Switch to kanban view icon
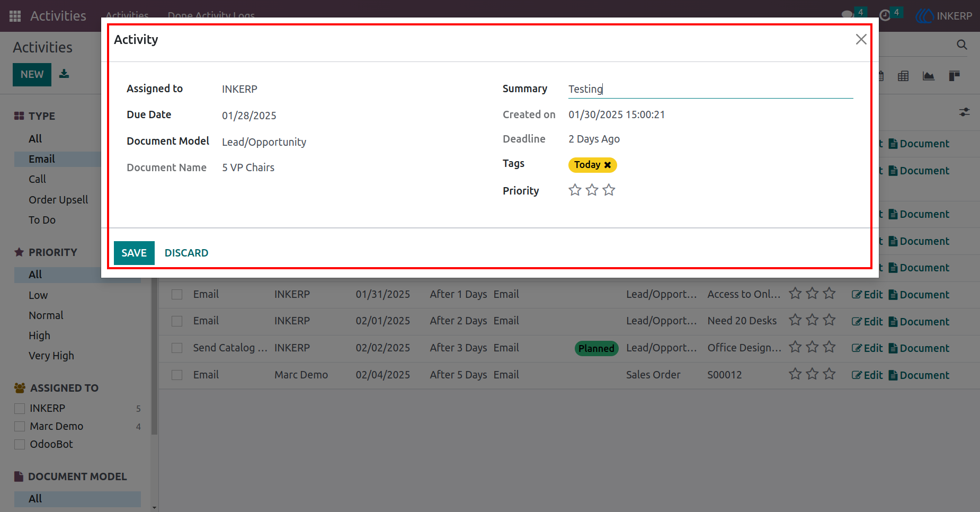 point(955,76)
